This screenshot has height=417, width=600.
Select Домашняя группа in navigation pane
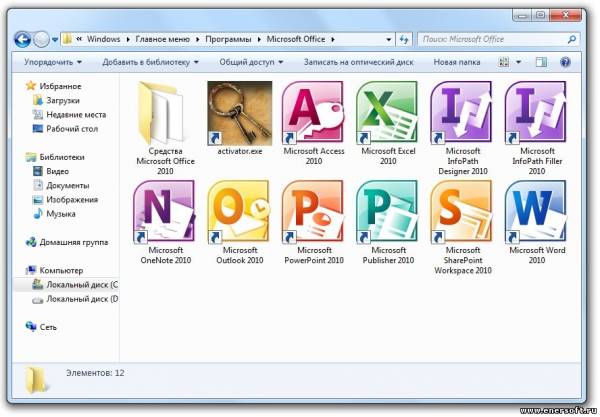pos(74,242)
